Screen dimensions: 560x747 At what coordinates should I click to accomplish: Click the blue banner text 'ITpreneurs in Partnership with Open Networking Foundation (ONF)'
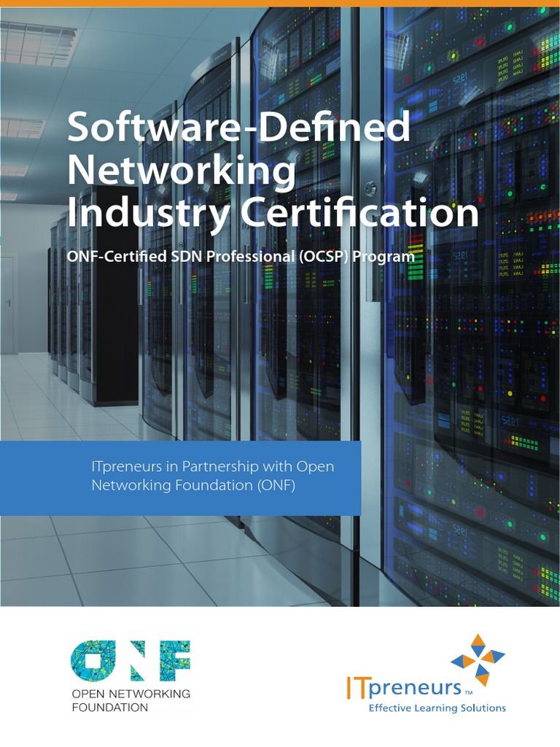(x=212, y=476)
